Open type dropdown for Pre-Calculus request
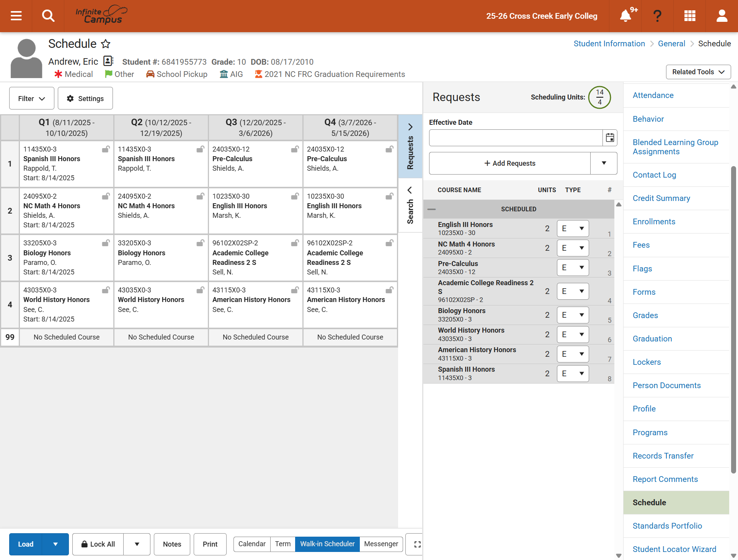This screenshot has width=738, height=560. pos(573,268)
